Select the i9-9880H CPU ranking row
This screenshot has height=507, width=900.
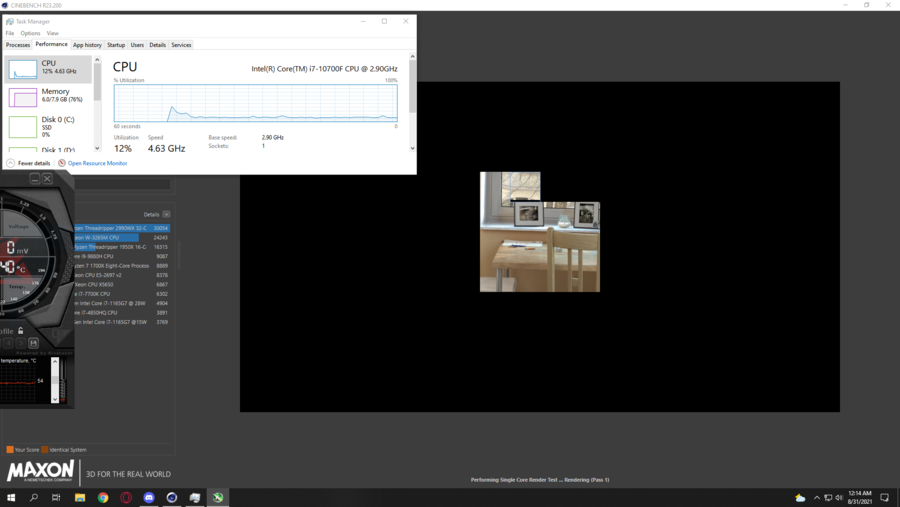(122, 256)
